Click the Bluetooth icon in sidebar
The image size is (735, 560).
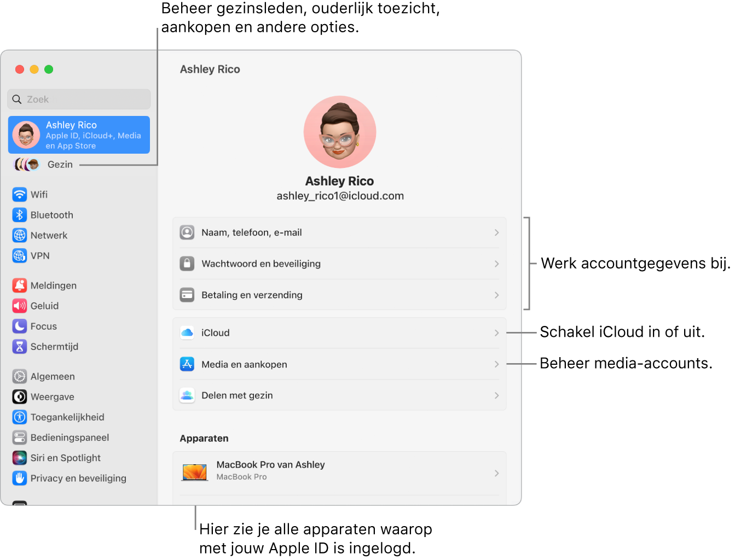[20, 215]
